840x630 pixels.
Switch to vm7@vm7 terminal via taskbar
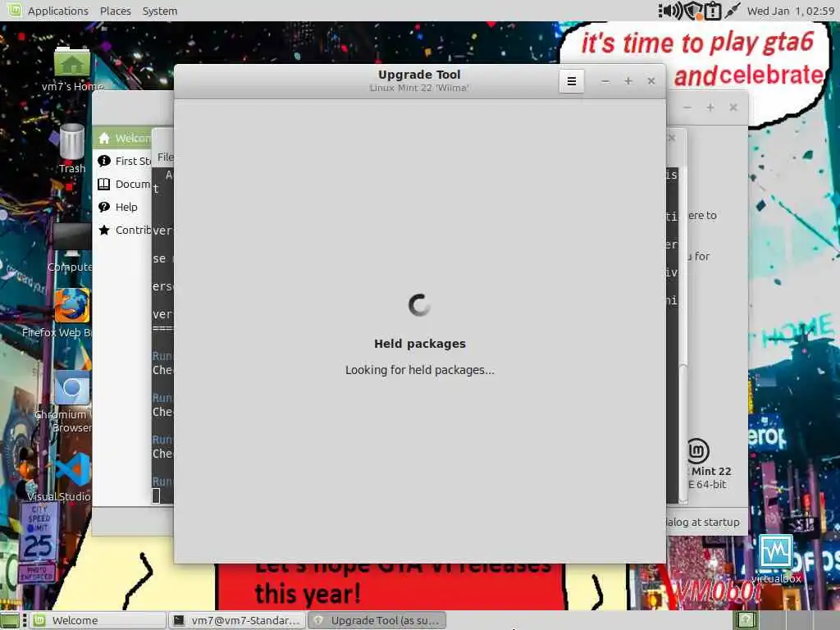(237, 620)
